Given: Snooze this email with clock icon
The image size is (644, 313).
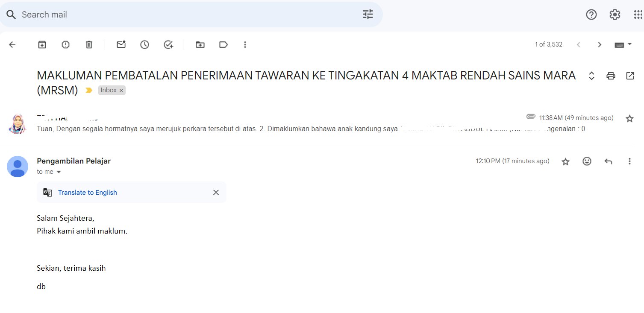Looking at the screenshot, I should coord(145,44).
